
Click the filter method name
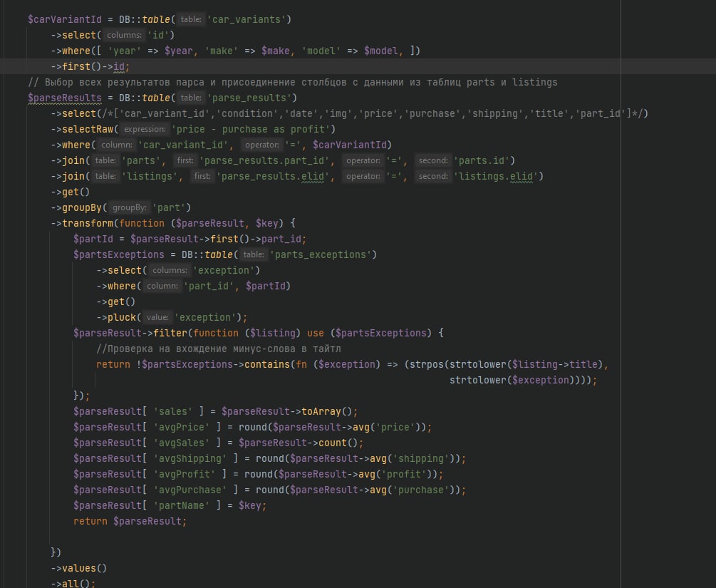pyautogui.click(x=170, y=333)
